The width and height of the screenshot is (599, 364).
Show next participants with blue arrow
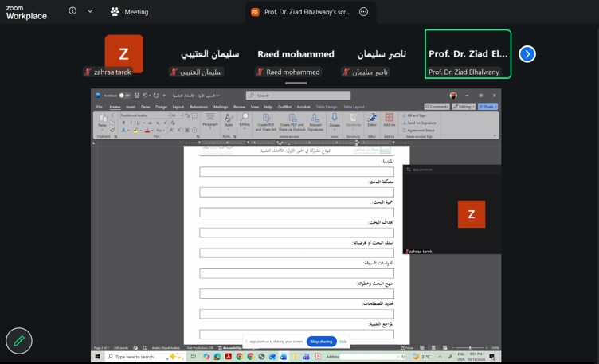pos(527,54)
